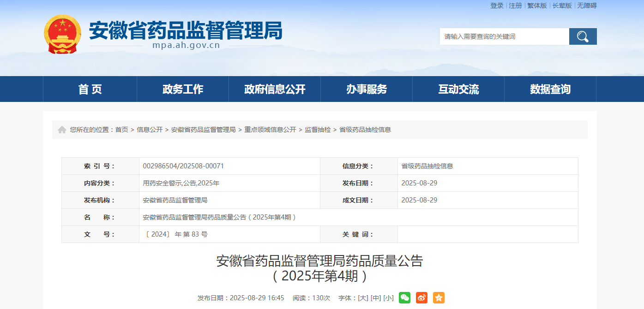
Task: Open the 政务工作 navigation tab
Action: coord(183,89)
